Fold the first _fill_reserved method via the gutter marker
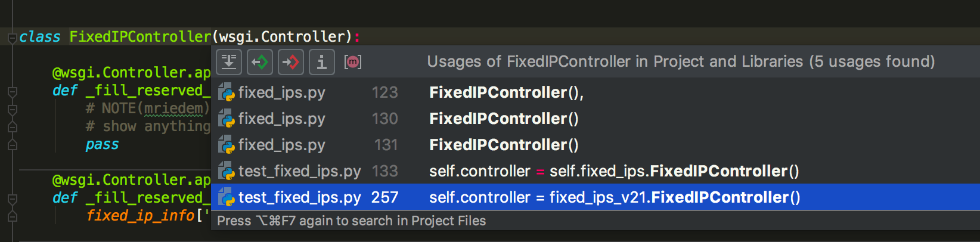Viewport: 980px width, 242px height. tap(12, 92)
